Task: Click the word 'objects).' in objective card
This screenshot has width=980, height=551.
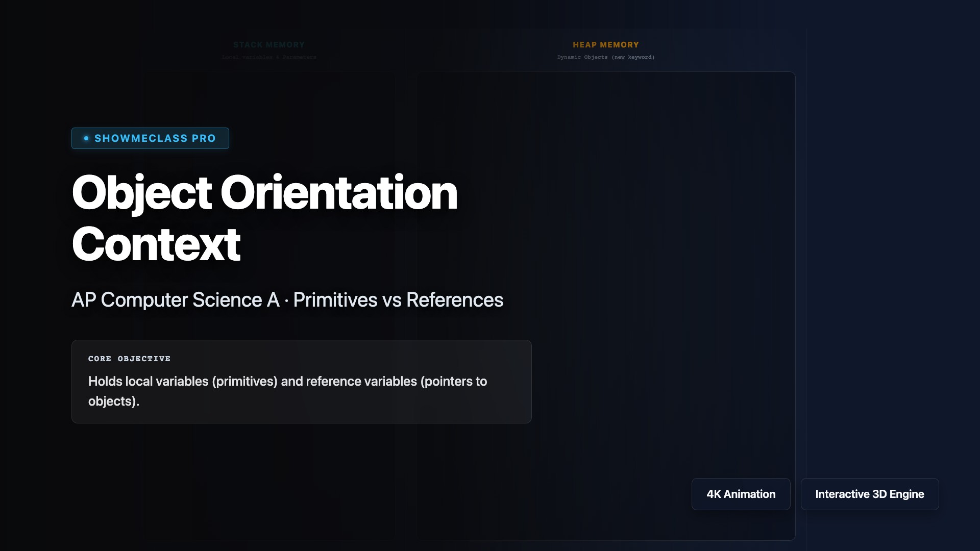Action: click(113, 402)
